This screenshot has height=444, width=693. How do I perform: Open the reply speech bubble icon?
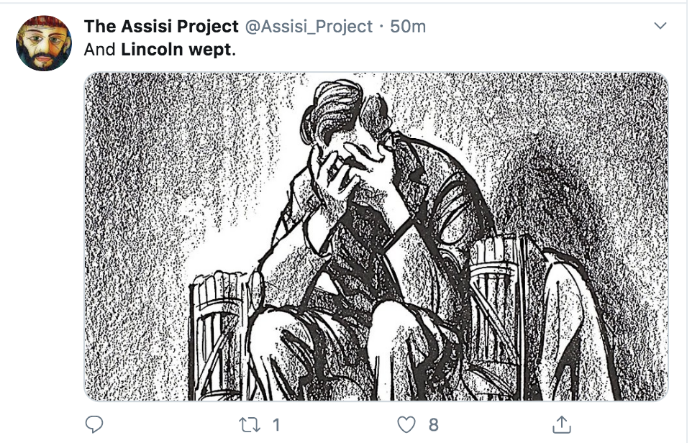click(94, 425)
